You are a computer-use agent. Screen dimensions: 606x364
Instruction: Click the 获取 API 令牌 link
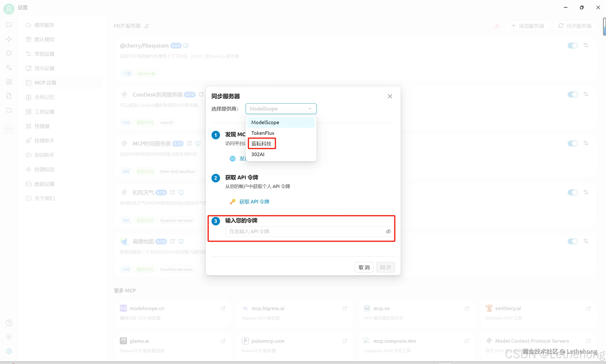(254, 202)
